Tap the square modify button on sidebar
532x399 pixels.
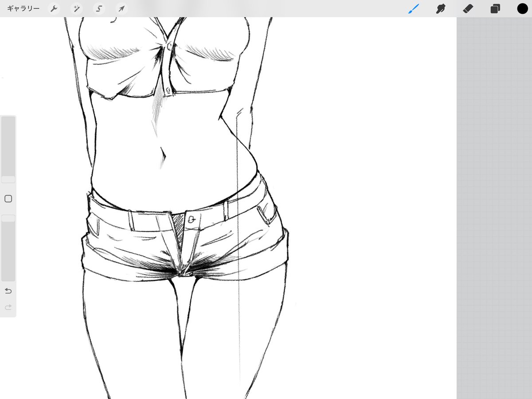tap(8, 199)
